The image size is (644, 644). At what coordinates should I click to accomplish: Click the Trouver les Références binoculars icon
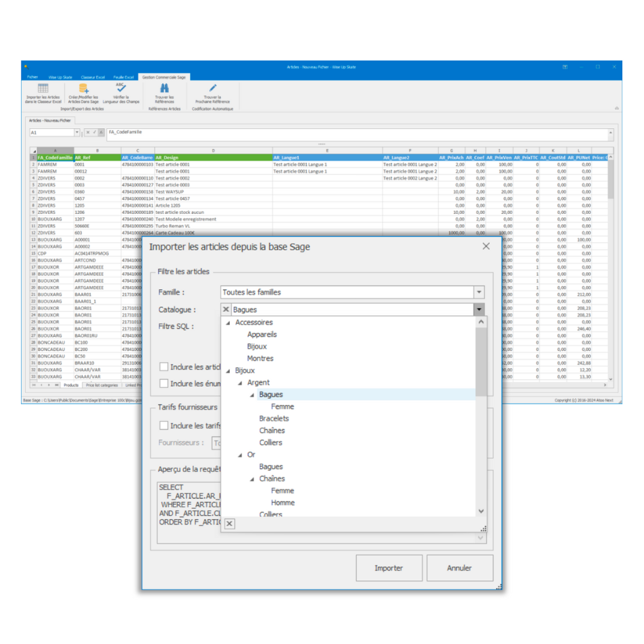click(x=164, y=88)
